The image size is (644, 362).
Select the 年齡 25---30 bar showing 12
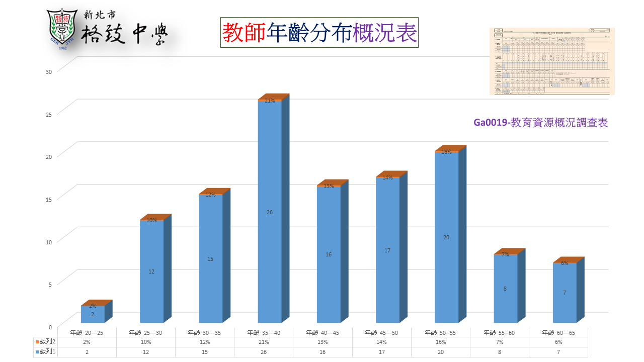[x=151, y=271]
